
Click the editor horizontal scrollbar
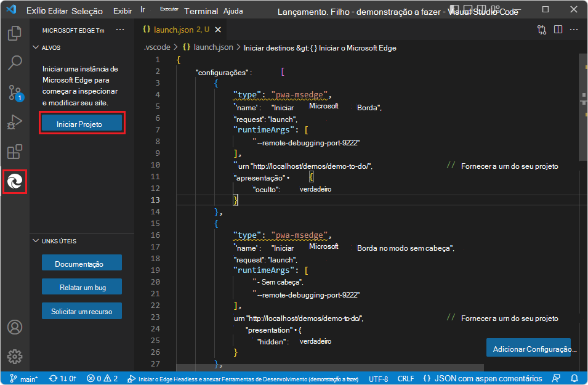point(330,367)
